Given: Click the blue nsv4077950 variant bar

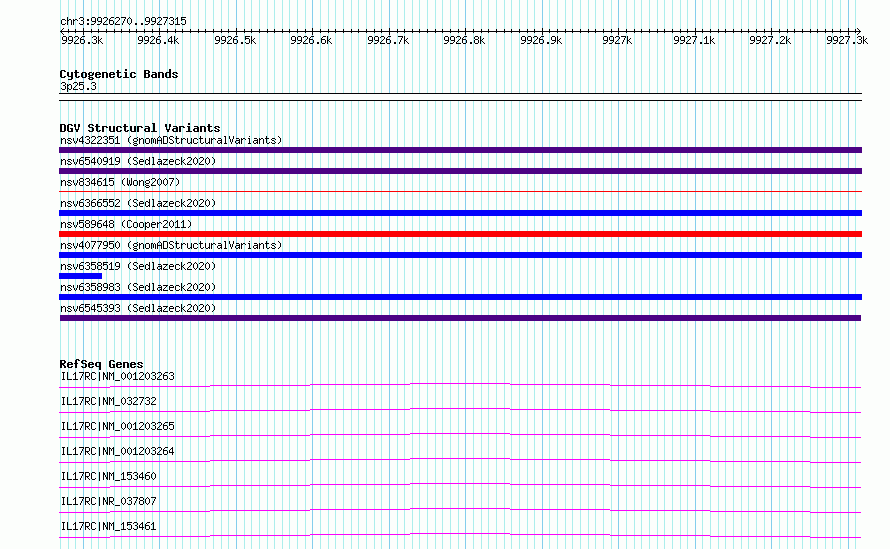Looking at the screenshot, I should [460, 255].
